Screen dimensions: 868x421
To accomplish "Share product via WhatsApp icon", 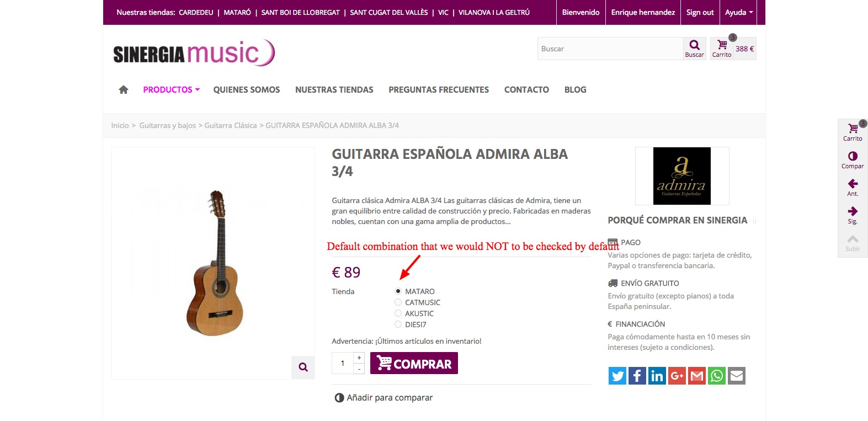I will (x=717, y=376).
